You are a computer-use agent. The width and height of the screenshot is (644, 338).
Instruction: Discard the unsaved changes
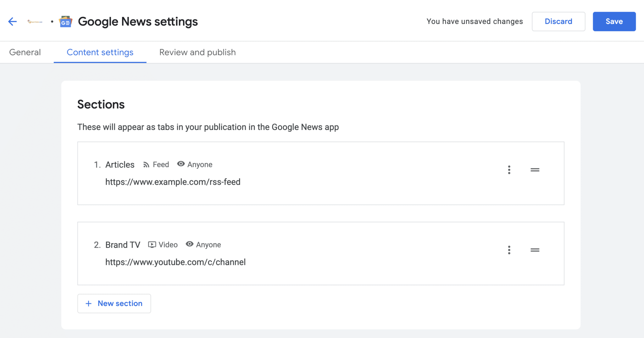pyautogui.click(x=558, y=21)
